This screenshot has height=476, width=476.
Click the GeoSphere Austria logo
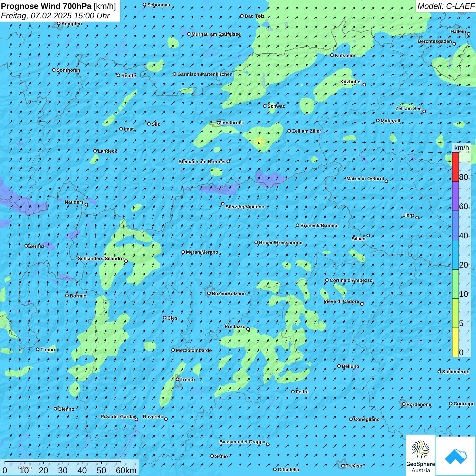[421, 455]
